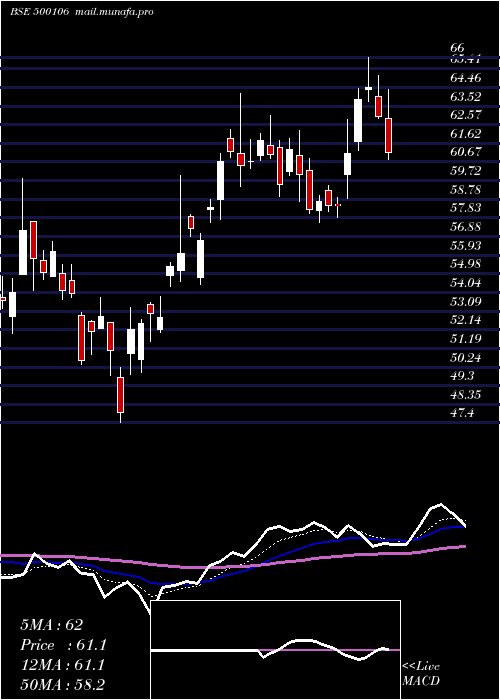Click the MACD inset chart panel
Viewport: 500px width, 700px height.
[275, 650]
